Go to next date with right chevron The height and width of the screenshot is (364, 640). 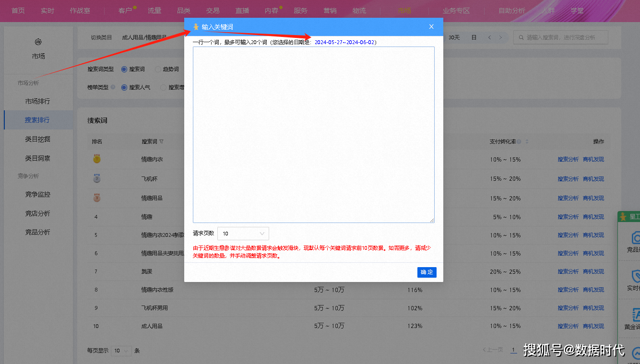coord(500,37)
